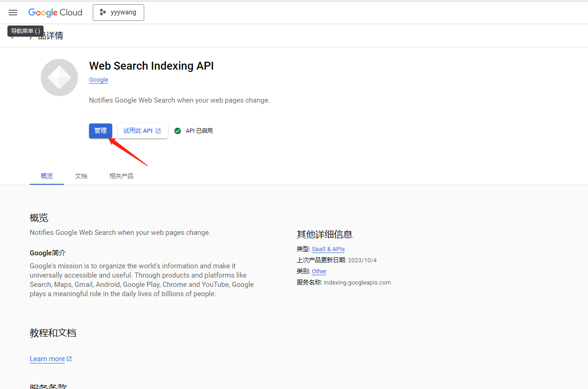Open the Other category link

[x=319, y=272]
